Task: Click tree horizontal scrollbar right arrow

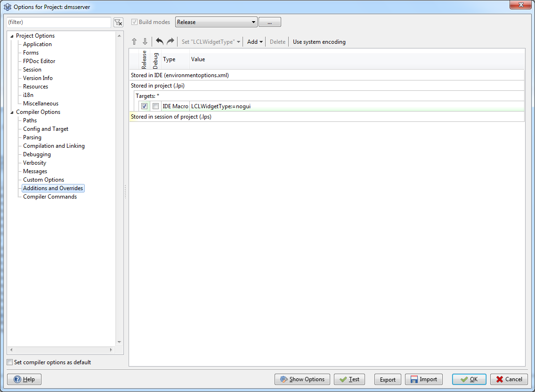Action: [111, 350]
